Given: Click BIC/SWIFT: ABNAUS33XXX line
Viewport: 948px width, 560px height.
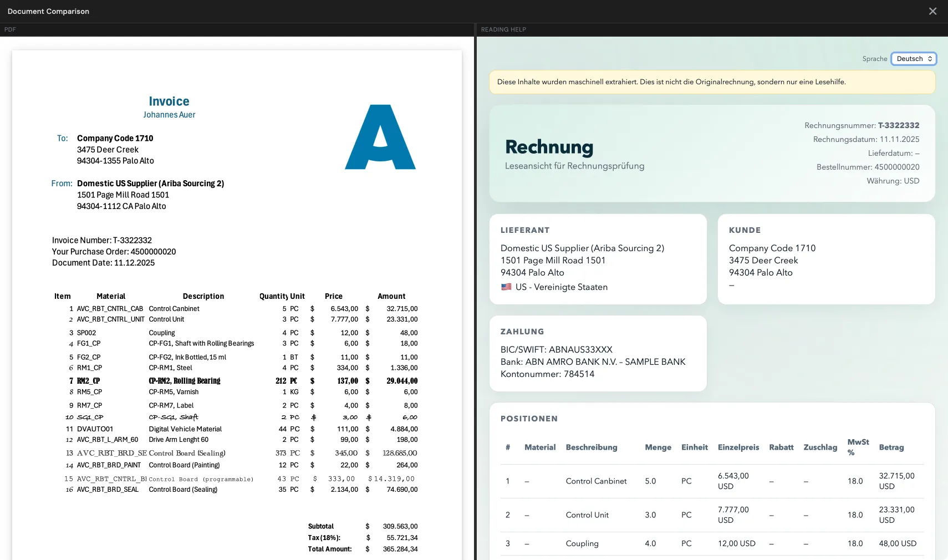Looking at the screenshot, I should click(x=557, y=350).
